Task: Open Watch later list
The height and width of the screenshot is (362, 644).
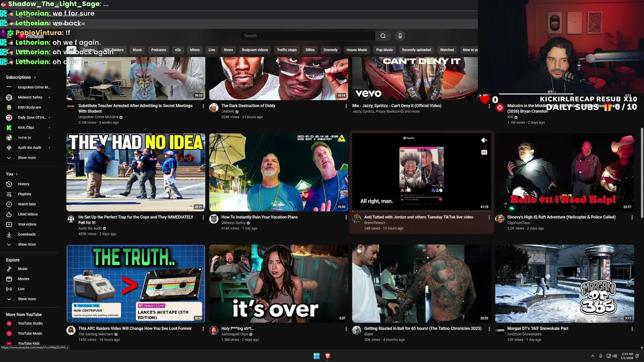Action: (x=27, y=204)
